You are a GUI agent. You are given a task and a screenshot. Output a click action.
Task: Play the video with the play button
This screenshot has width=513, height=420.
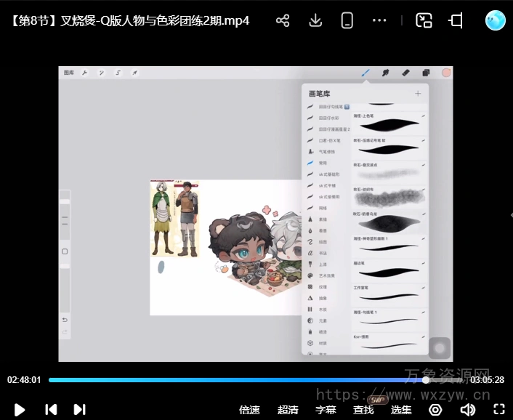20,410
